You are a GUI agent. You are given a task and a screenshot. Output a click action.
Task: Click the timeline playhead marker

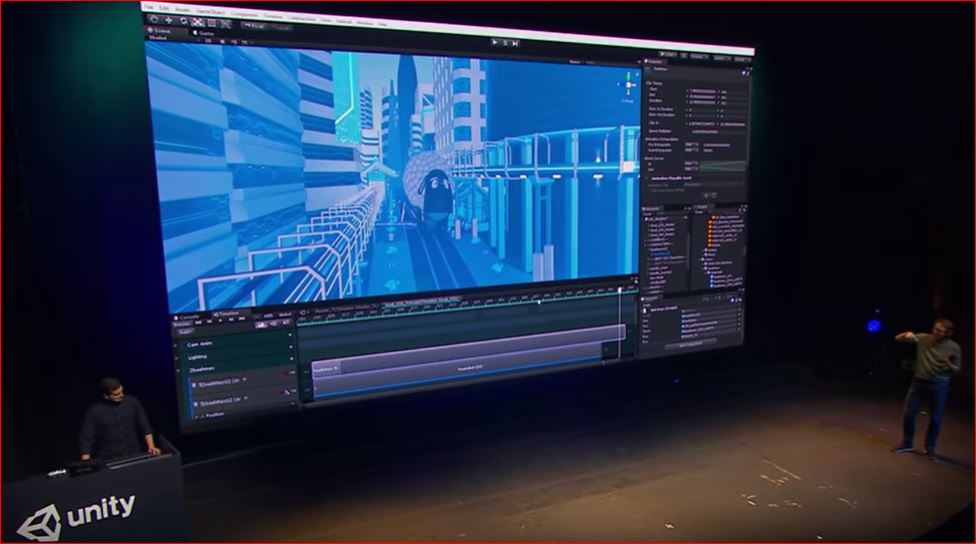pyautogui.click(x=621, y=290)
